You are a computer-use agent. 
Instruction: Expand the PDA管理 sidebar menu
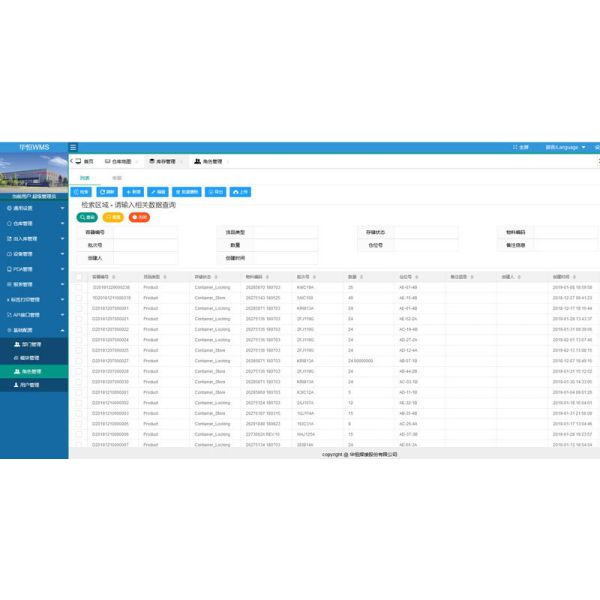tap(34, 269)
